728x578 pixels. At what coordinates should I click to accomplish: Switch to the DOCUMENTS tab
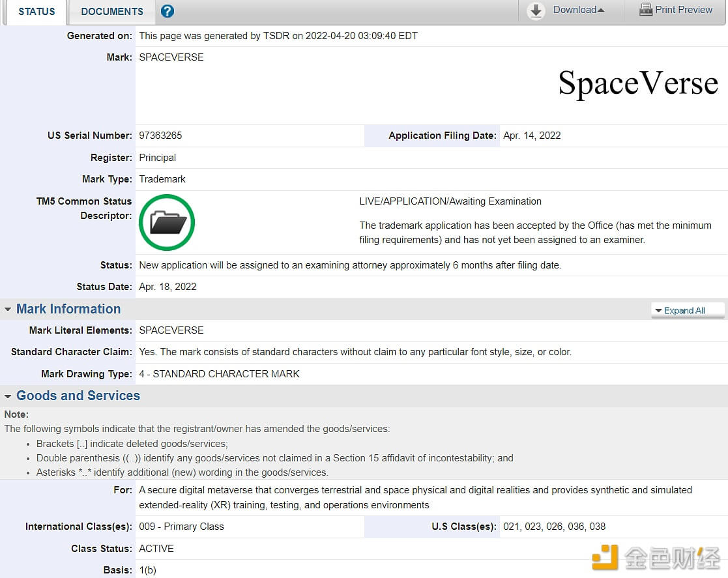(112, 12)
